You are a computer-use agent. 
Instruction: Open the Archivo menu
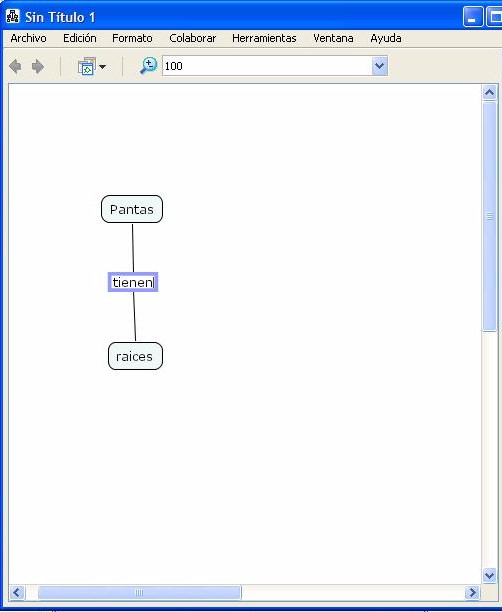click(x=28, y=38)
